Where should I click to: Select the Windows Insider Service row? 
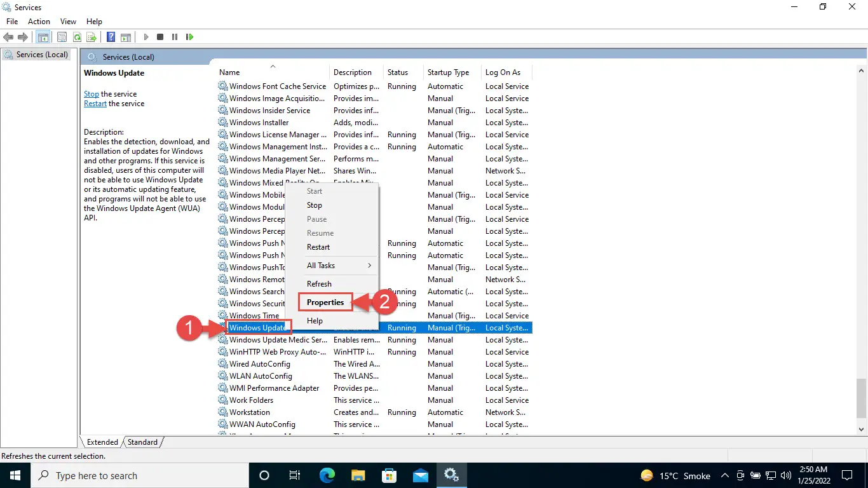click(x=375, y=111)
